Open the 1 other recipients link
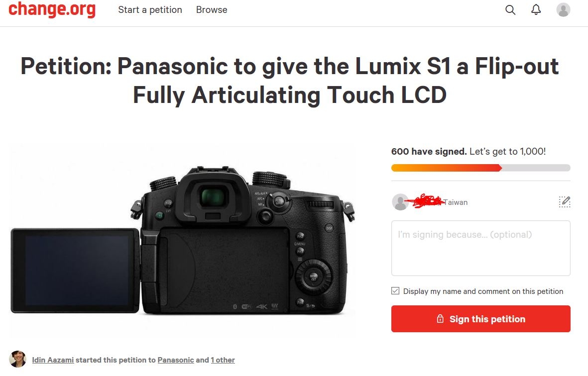 [223, 360]
